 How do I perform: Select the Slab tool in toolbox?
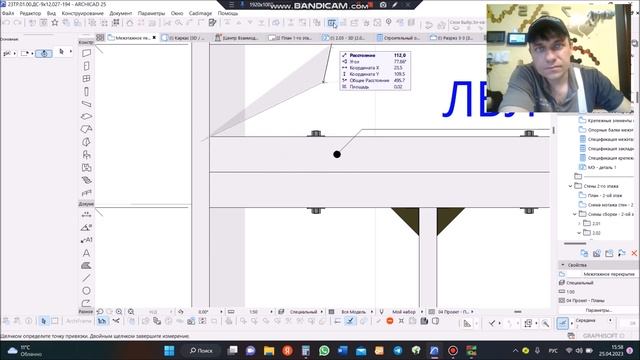point(86,117)
